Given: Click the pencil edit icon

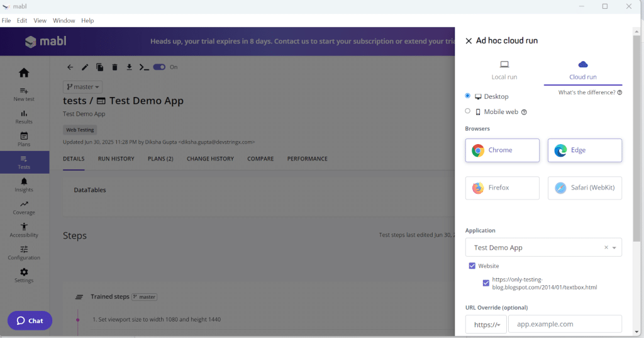Looking at the screenshot, I should [x=85, y=67].
